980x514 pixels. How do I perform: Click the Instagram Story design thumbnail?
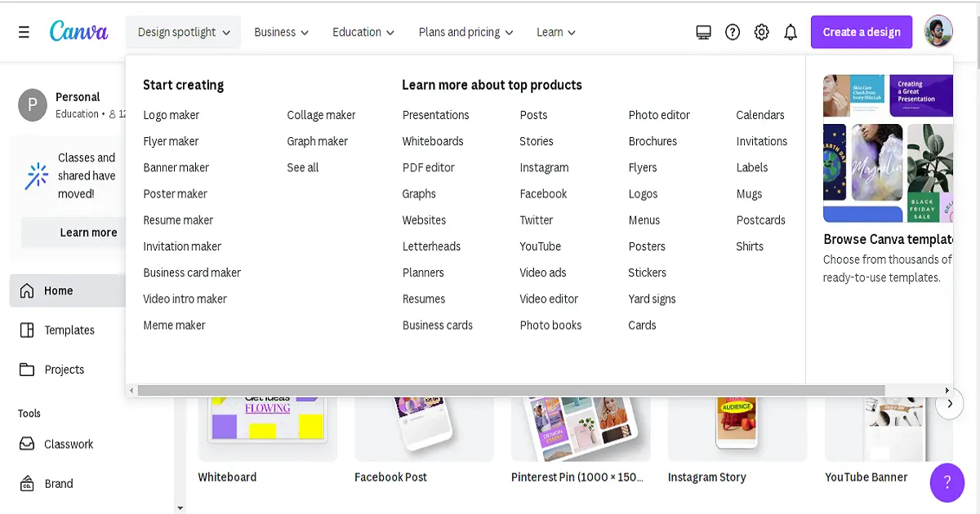pos(737,429)
